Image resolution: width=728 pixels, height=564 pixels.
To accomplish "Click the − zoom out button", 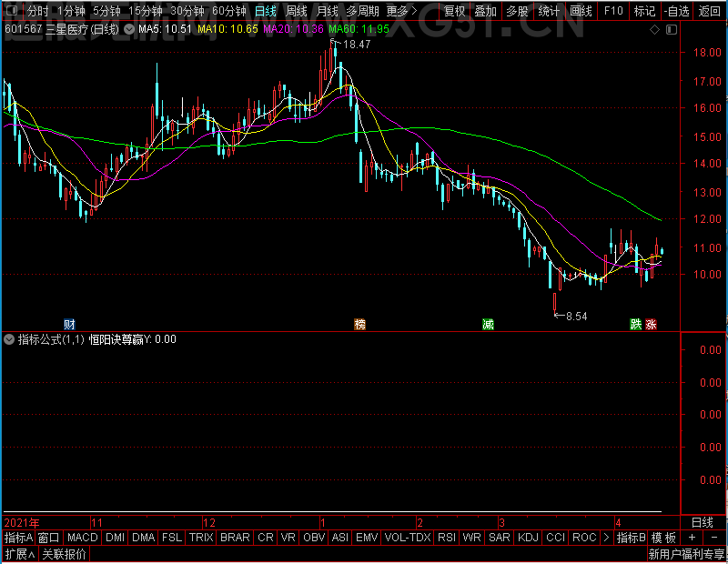I will click(714, 538).
